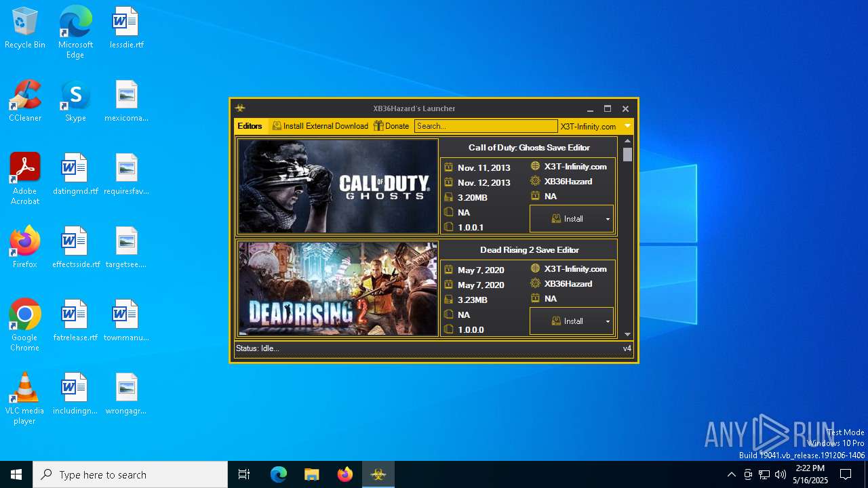Image resolution: width=868 pixels, height=488 pixels.
Task: Open the notification center
Action: pos(846,474)
